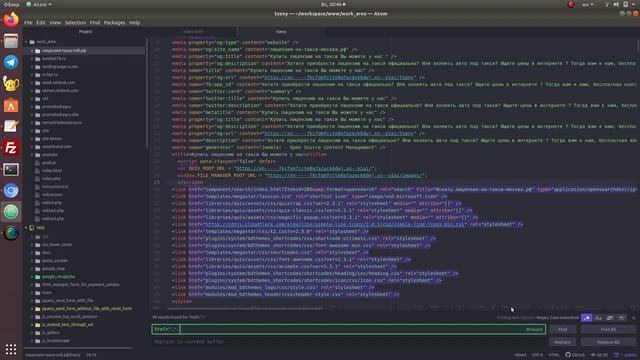Launch Telegram from the dock
This screenshot has width=640, height=360.
(x=11, y=62)
